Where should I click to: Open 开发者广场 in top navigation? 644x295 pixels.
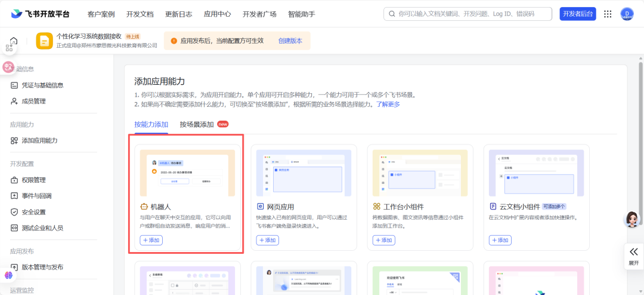(259, 14)
